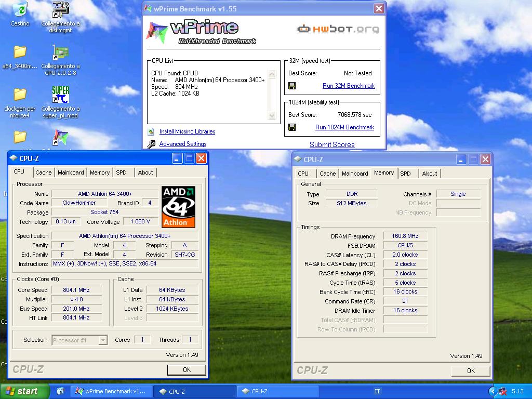
Task: Click the Core Voltage 1.088 V value
Action: pos(140,221)
